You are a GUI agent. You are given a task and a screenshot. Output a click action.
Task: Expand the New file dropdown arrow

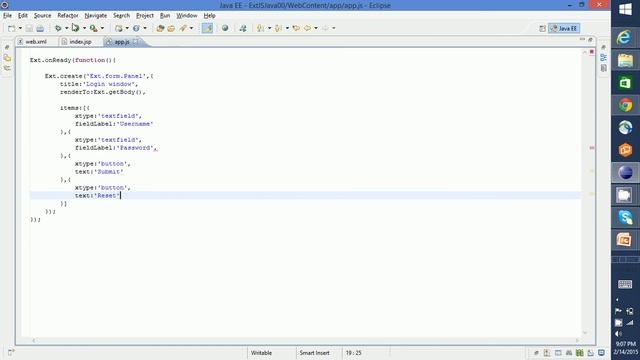(x=20, y=28)
